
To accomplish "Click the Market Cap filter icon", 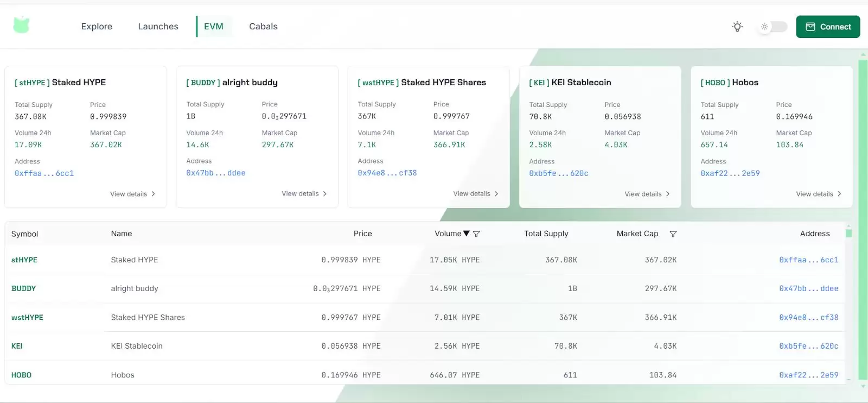I will (x=673, y=234).
